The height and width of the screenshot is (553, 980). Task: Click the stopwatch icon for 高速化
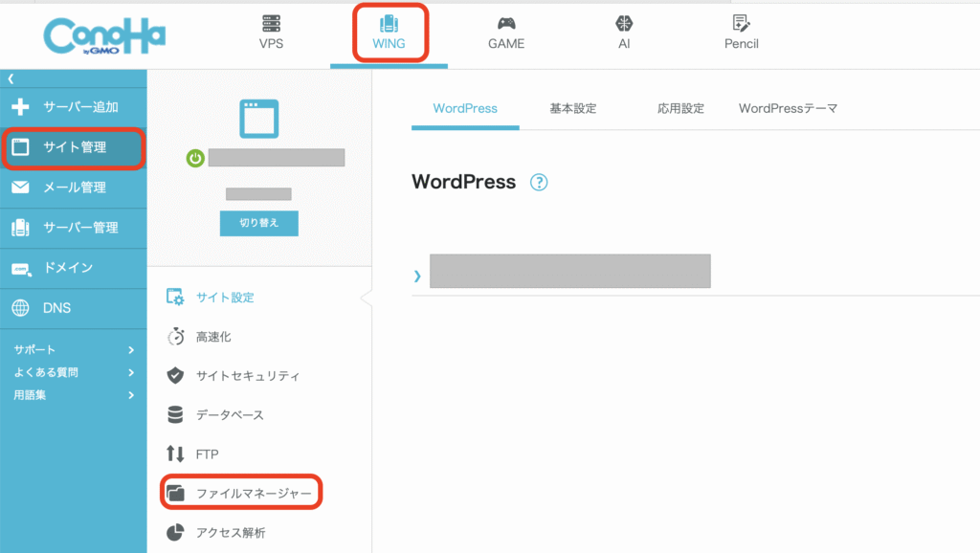(176, 336)
